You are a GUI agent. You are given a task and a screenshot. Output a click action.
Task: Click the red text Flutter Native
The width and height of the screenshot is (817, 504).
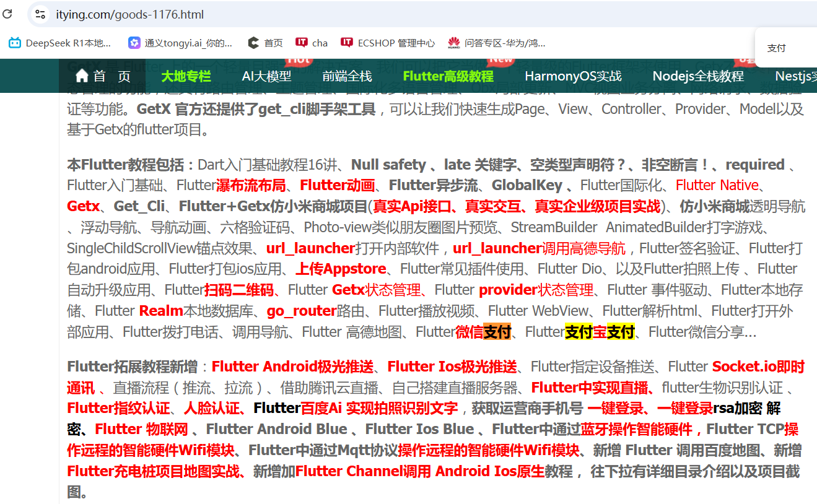pos(717,185)
